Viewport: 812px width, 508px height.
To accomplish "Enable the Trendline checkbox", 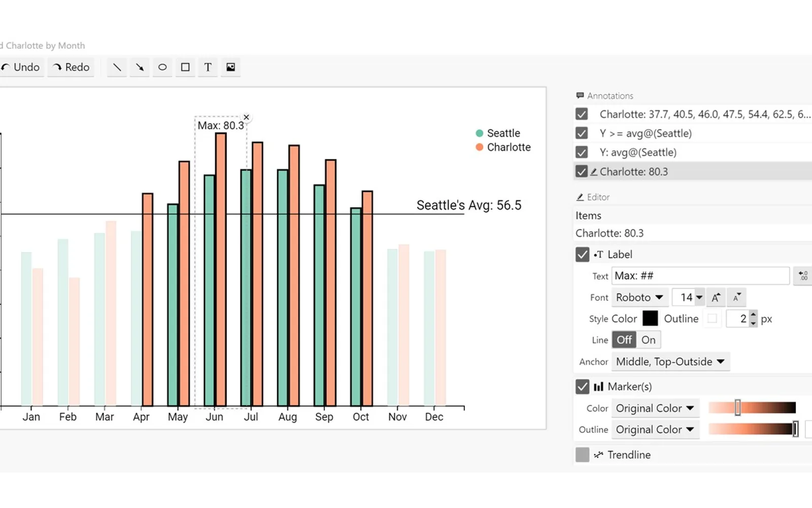I will click(583, 455).
